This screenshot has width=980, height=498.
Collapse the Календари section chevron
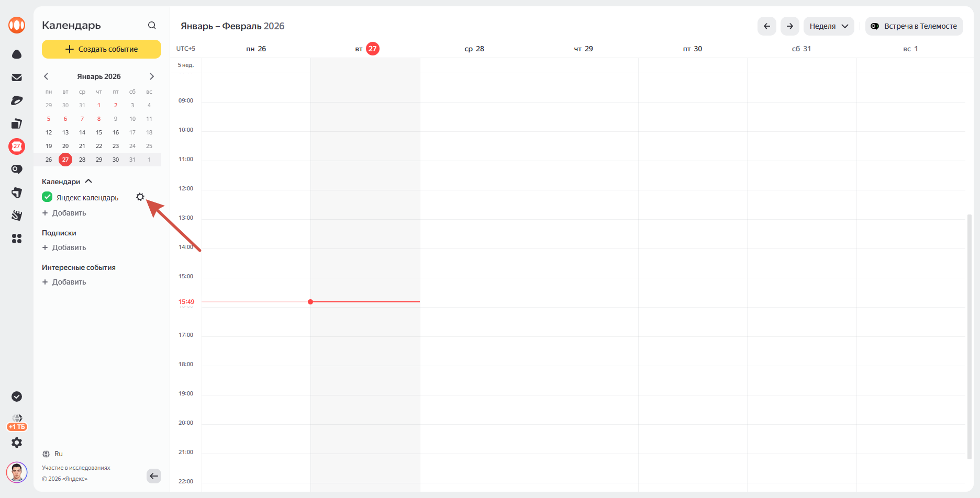[x=88, y=182]
